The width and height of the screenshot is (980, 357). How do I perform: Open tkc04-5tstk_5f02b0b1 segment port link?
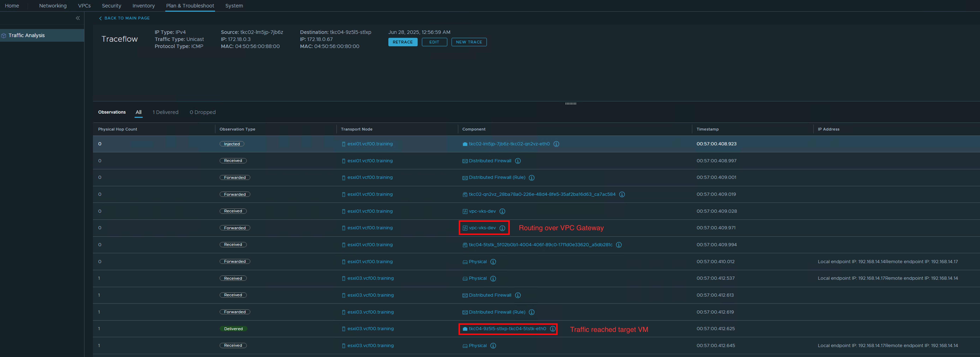pyautogui.click(x=541, y=245)
